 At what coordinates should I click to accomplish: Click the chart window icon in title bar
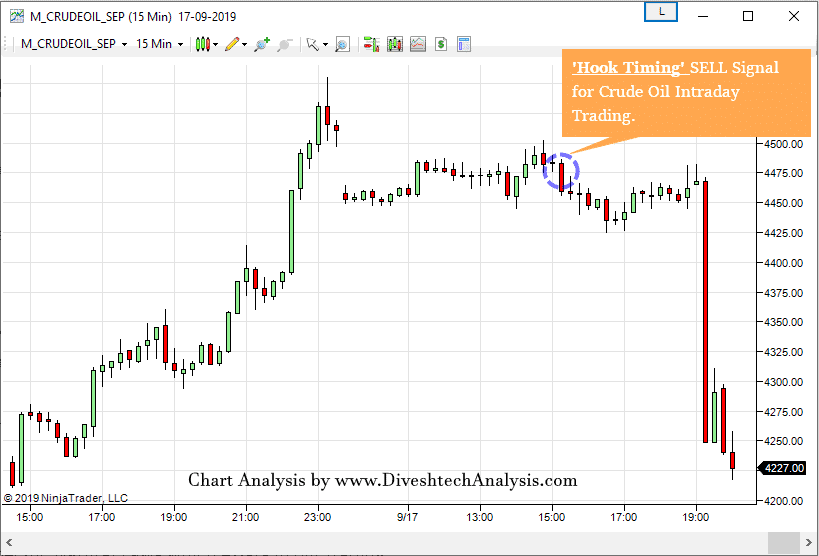(17, 16)
